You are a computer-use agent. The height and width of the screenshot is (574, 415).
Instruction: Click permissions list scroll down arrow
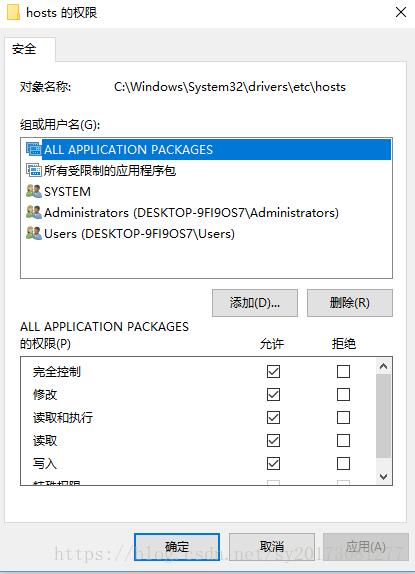384,477
